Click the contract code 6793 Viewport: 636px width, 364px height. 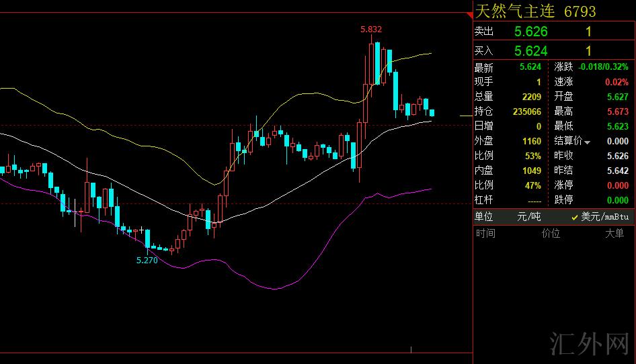click(580, 11)
